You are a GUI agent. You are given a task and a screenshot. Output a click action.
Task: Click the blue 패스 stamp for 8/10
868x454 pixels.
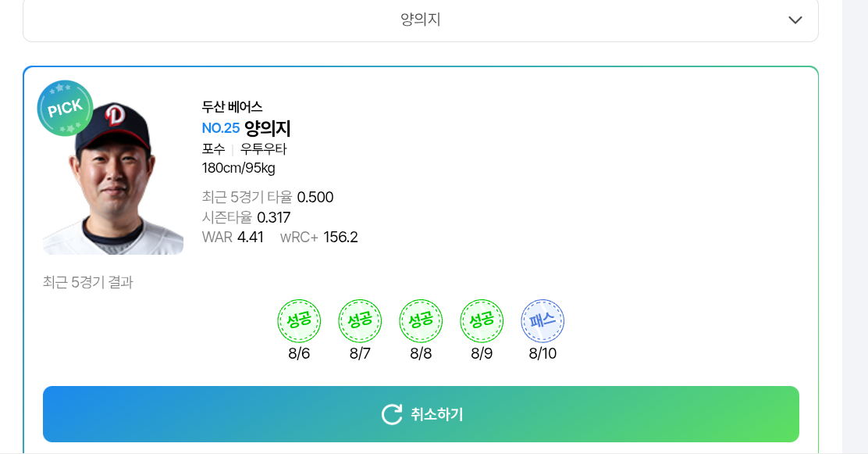(542, 320)
